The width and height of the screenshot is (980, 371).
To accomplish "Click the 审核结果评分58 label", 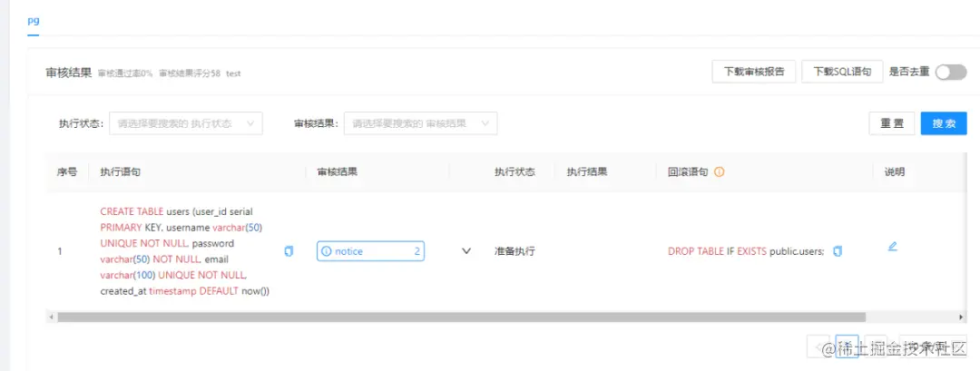I will (x=190, y=73).
